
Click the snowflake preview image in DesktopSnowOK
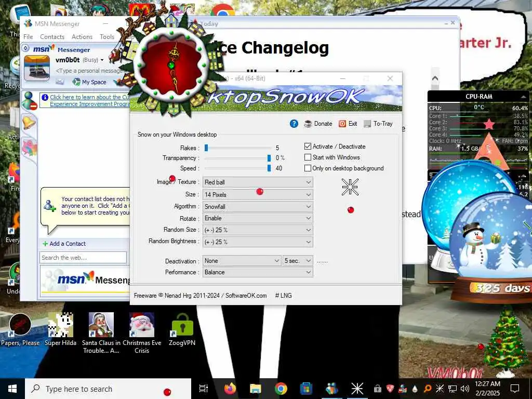(350, 187)
